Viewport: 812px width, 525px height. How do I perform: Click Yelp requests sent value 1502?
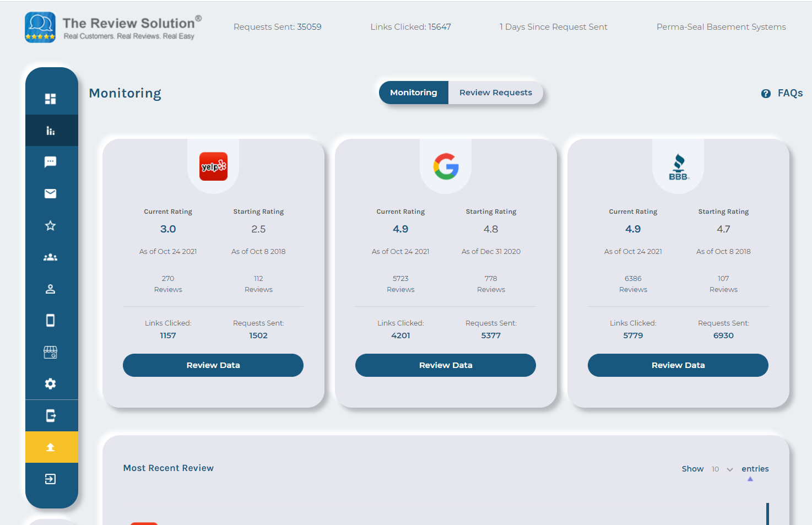pos(258,335)
